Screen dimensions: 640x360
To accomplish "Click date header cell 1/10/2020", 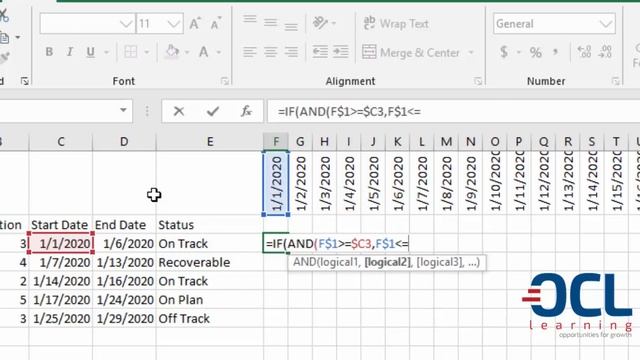I will point(495,183).
